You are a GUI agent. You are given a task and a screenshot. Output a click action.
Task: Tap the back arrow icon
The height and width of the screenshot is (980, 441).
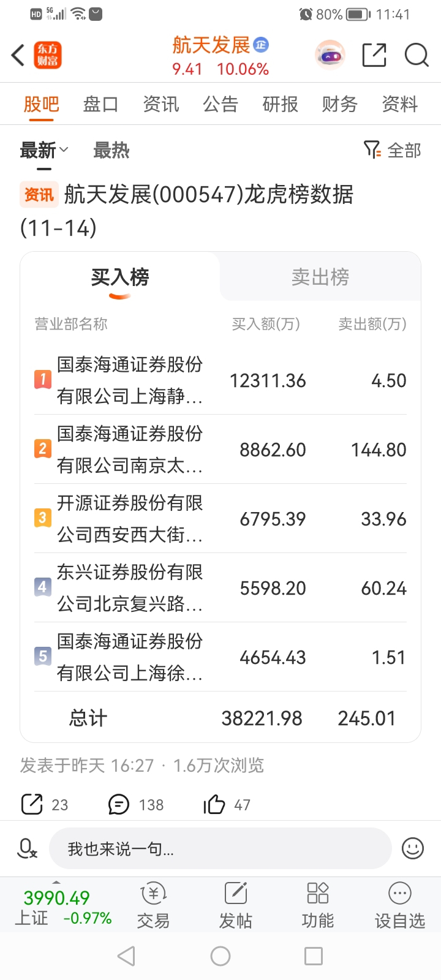tap(18, 55)
